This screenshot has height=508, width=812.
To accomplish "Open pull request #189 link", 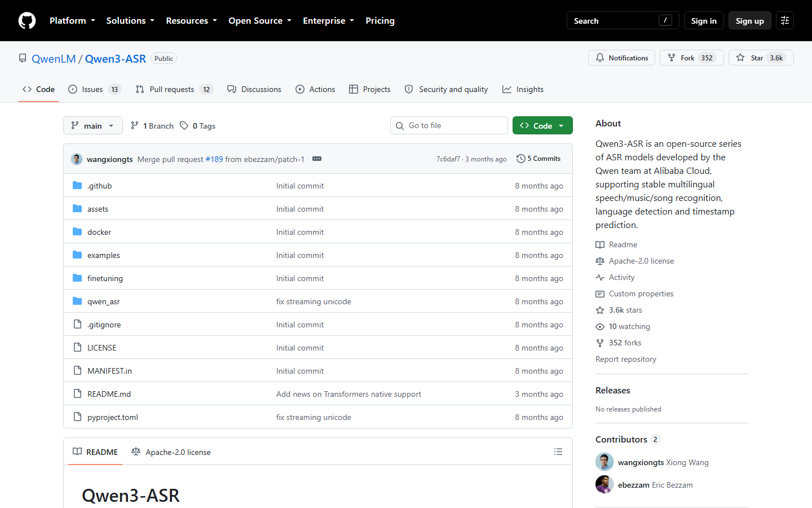I will (x=214, y=159).
